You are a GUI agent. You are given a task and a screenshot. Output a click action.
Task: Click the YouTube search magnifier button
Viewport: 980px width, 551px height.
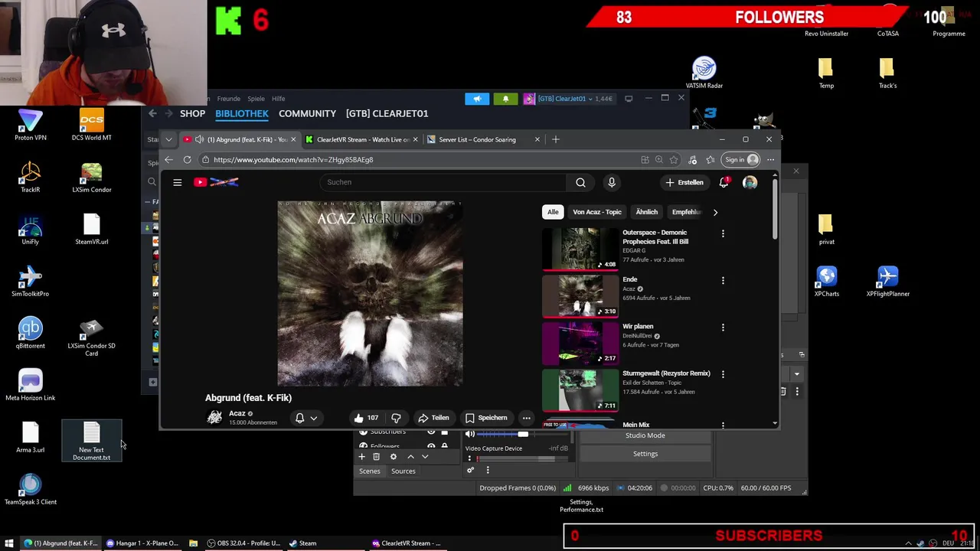(x=580, y=182)
